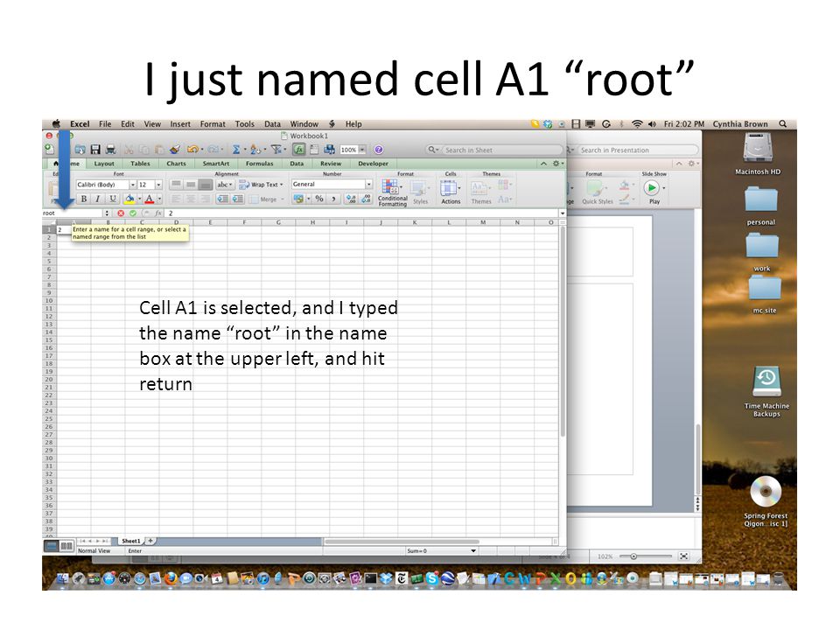Open the Tools menu in menu bar
Screen dimensions: 840x630
click(x=244, y=123)
